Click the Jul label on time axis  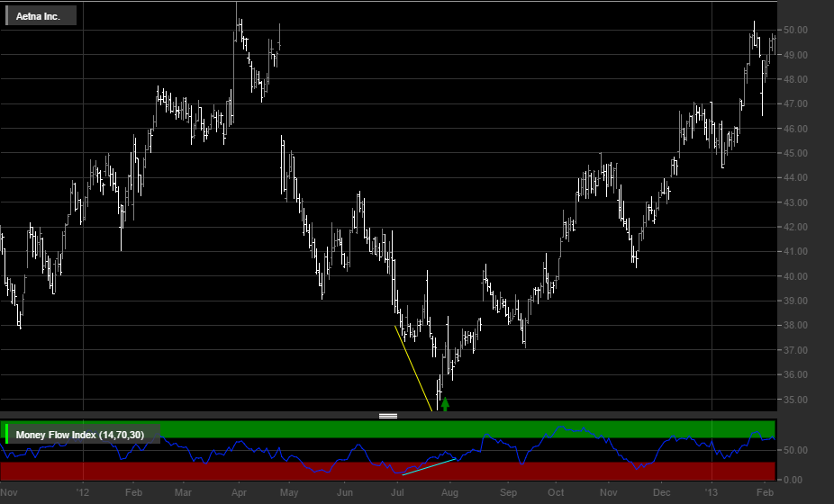pyautogui.click(x=397, y=492)
